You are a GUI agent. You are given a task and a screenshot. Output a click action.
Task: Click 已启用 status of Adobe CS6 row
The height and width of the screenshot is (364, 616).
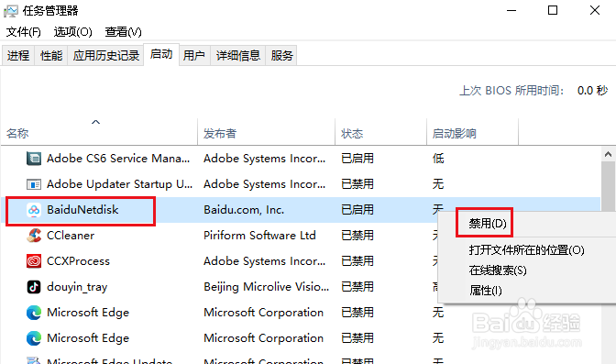pos(357,159)
